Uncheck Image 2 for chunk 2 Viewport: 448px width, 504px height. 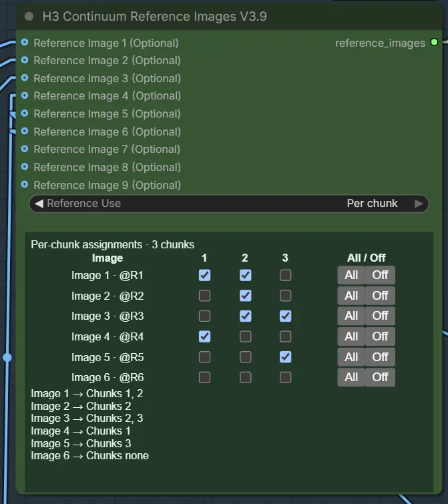click(x=246, y=296)
